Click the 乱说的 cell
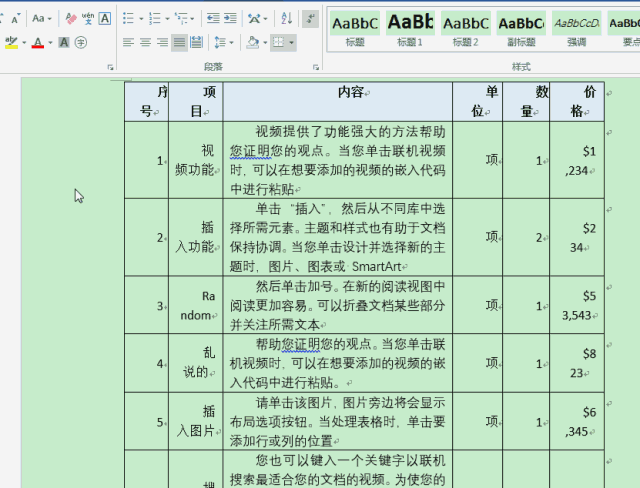Viewport: 640px width, 488px height. [196, 363]
